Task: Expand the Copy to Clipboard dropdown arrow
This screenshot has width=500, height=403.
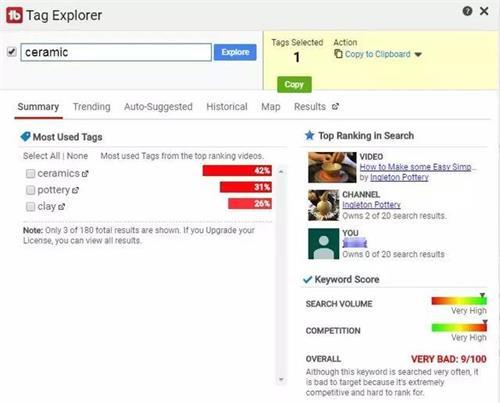Action: point(418,55)
